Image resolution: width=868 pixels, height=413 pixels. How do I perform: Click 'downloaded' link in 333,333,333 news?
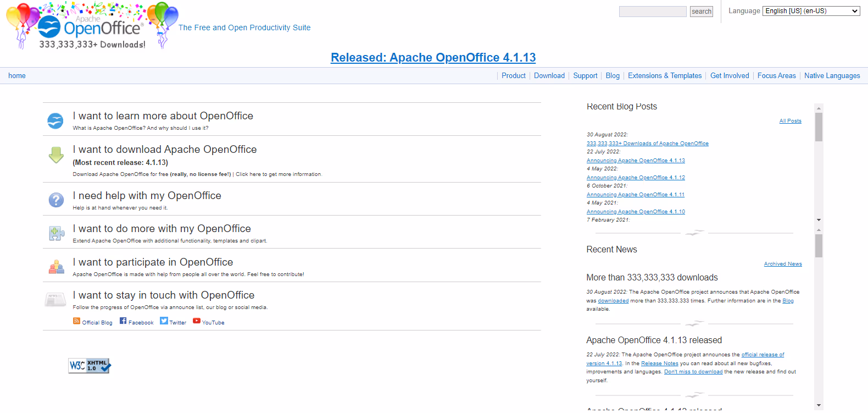click(x=613, y=301)
